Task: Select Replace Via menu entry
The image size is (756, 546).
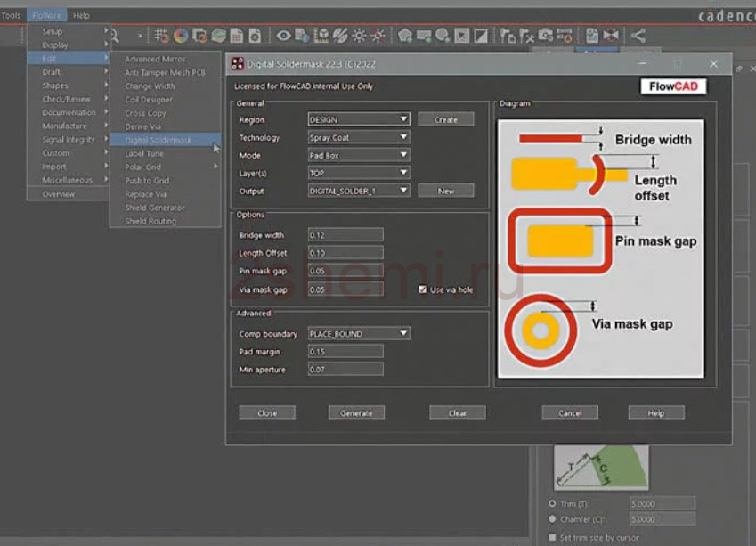Action: click(166, 194)
